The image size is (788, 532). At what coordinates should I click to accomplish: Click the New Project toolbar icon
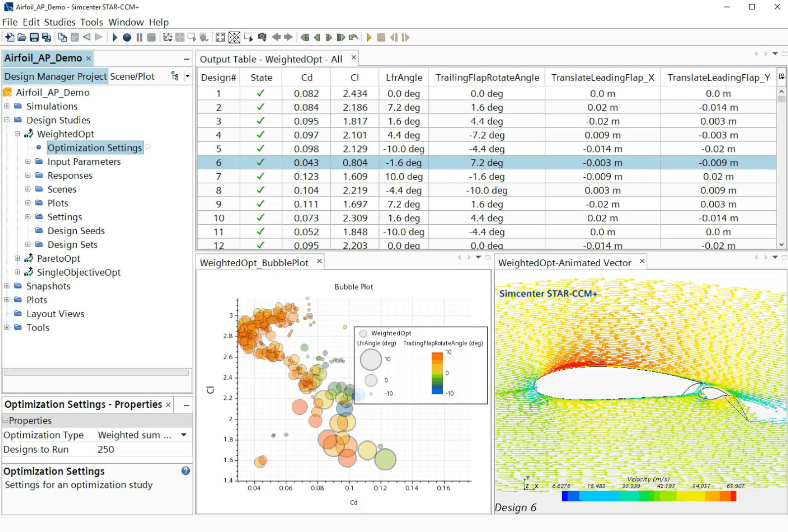pos(9,37)
